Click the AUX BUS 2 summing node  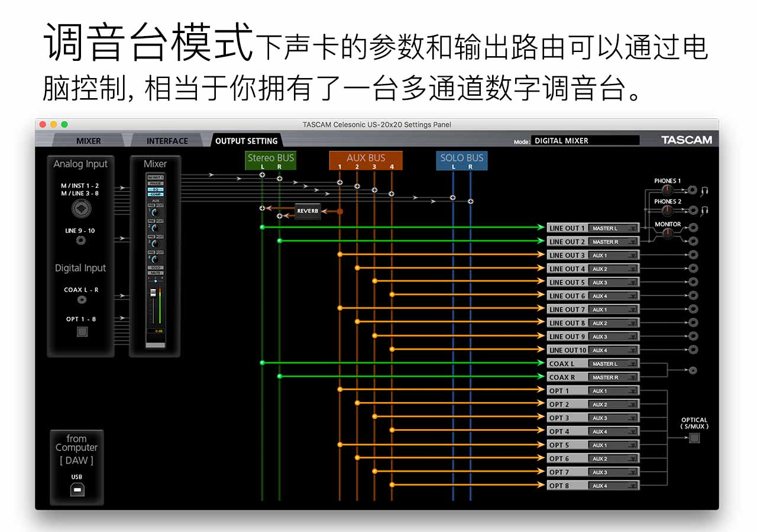coord(357,186)
